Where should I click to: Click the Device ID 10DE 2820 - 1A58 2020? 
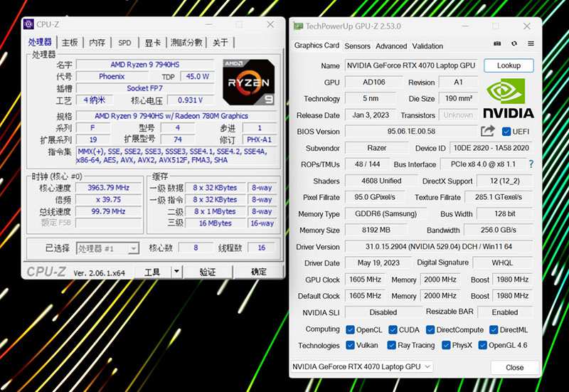[491, 148]
